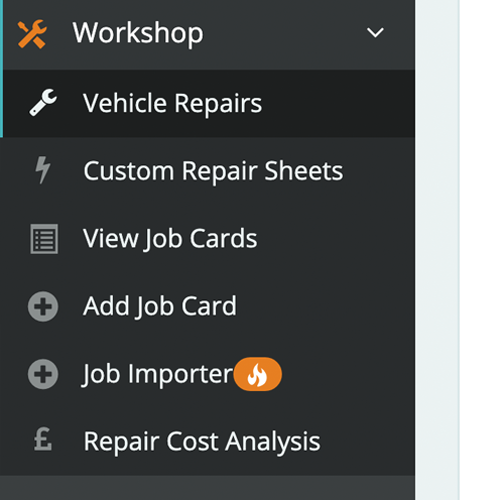Open the Workshop menu heading
This screenshot has height=500, width=500.
138,33
